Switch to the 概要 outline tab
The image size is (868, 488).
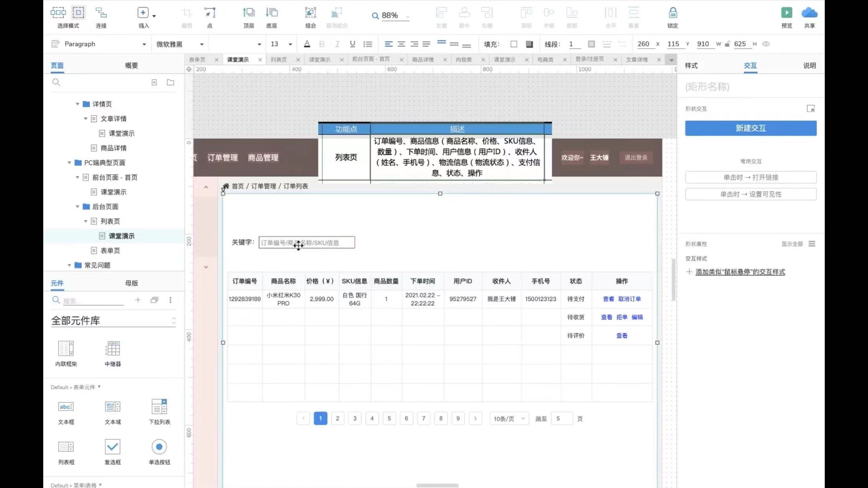coord(131,66)
